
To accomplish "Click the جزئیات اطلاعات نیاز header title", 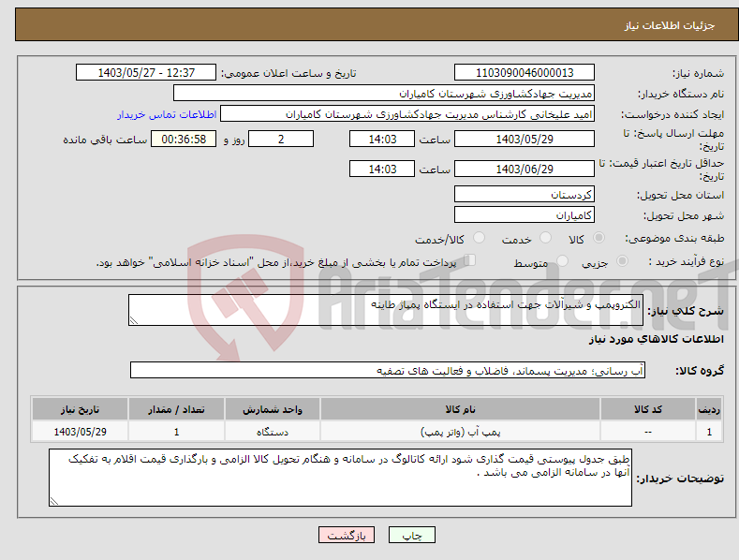I will [670, 25].
